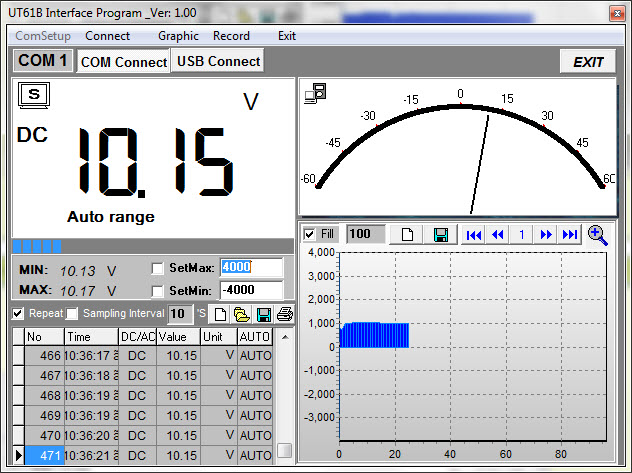Print the record table
632x473 pixels.
point(285,314)
